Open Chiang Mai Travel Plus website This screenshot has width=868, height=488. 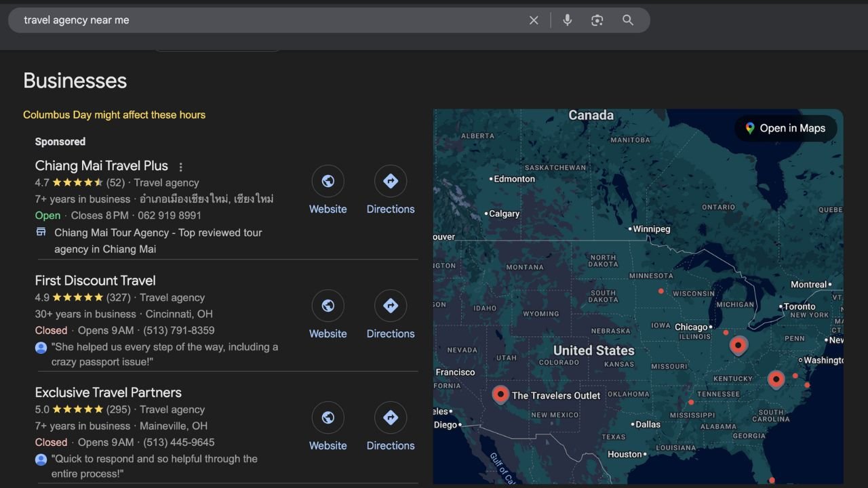point(328,182)
